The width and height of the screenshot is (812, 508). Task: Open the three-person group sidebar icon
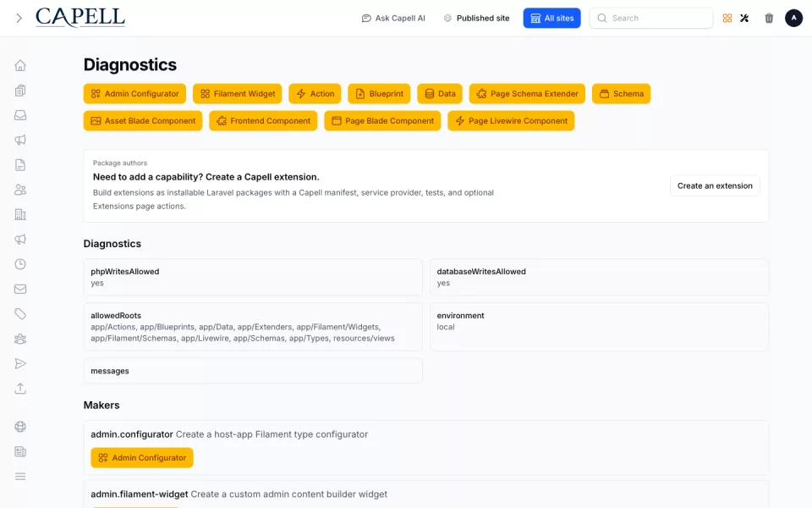pos(20,339)
